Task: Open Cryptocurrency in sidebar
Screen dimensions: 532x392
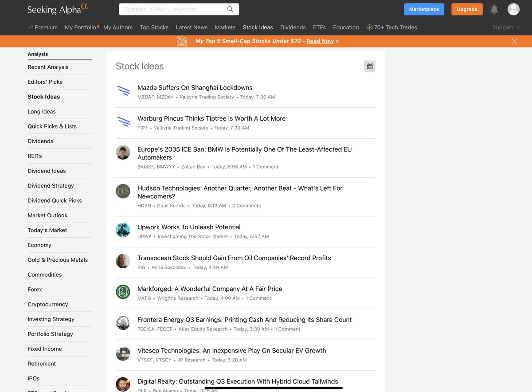Action: [x=48, y=305]
